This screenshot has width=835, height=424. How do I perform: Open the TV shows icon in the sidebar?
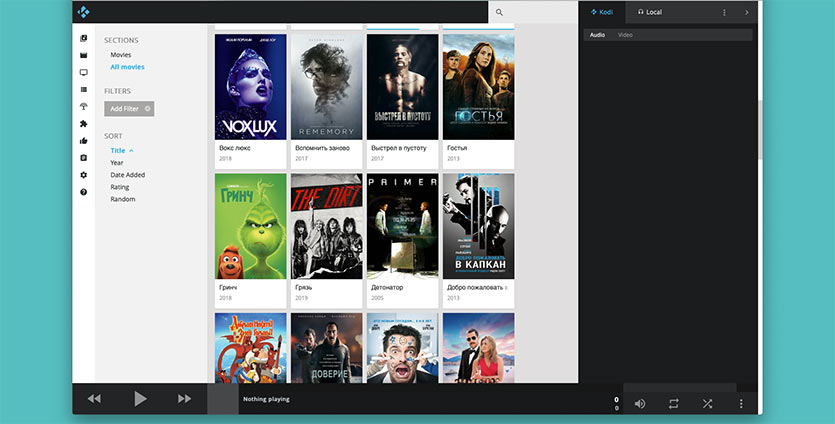pyautogui.click(x=84, y=72)
